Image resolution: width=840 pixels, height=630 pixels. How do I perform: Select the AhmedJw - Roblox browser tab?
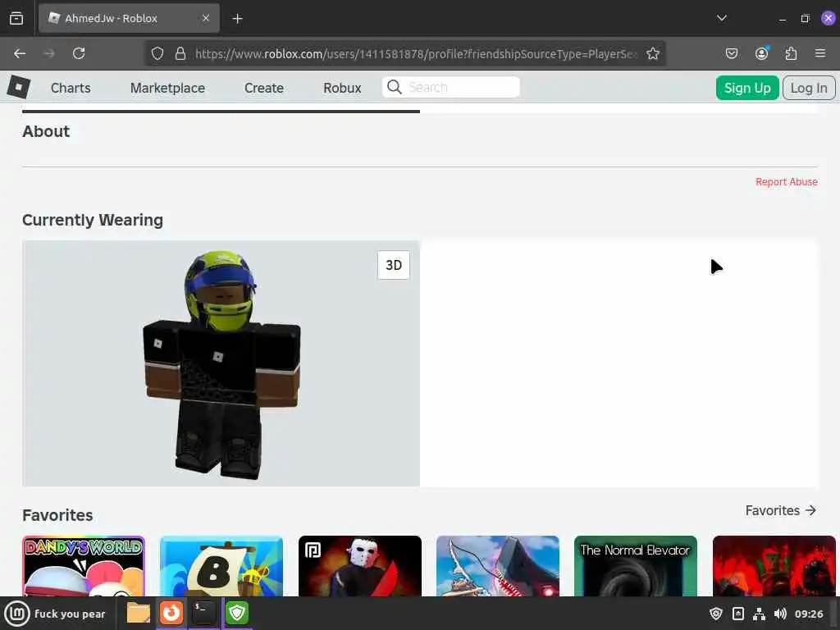(129, 18)
